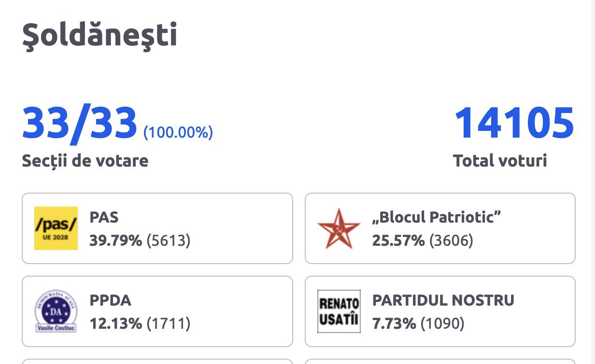Image resolution: width=595 pixels, height=364 pixels.
Task: Click the PAS 39.79% result
Action: pos(116,240)
